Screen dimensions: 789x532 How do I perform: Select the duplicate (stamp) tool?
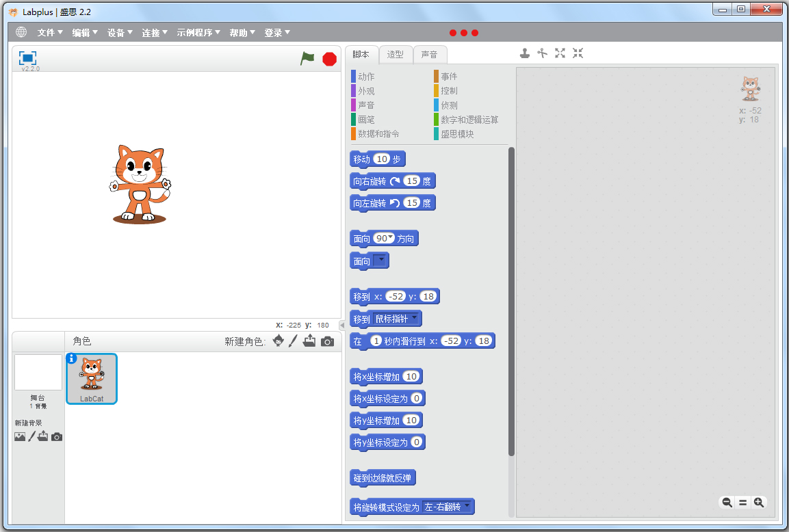(x=525, y=53)
